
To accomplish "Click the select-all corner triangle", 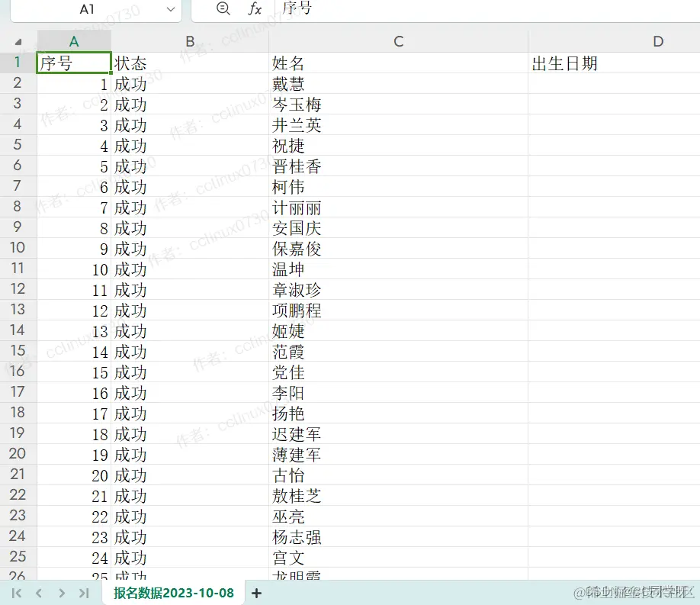I will coord(18,42).
